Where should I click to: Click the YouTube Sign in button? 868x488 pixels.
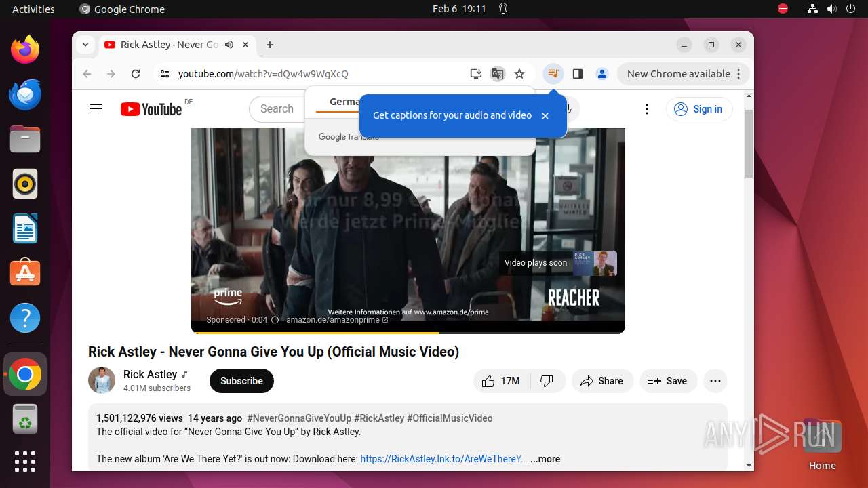click(x=699, y=109)
